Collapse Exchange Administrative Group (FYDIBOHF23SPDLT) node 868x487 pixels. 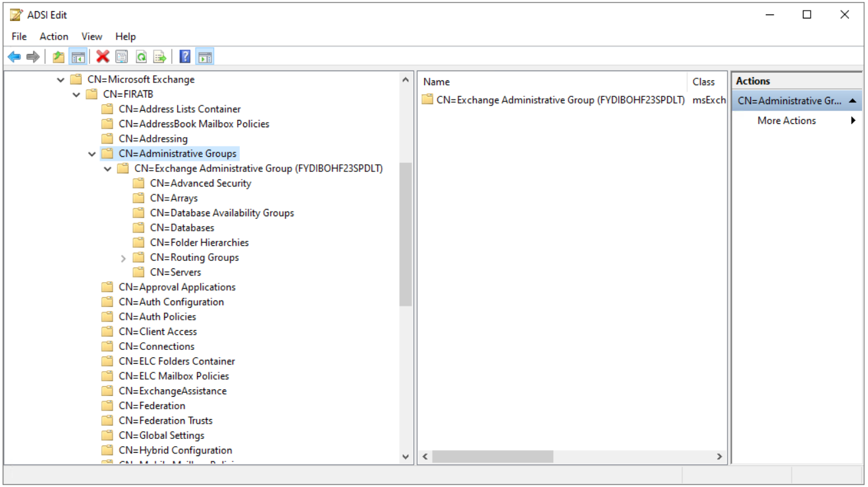(108, 169)
